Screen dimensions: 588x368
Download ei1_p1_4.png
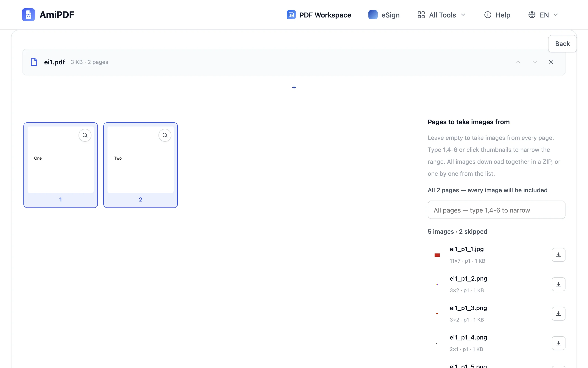coord(558,343)
